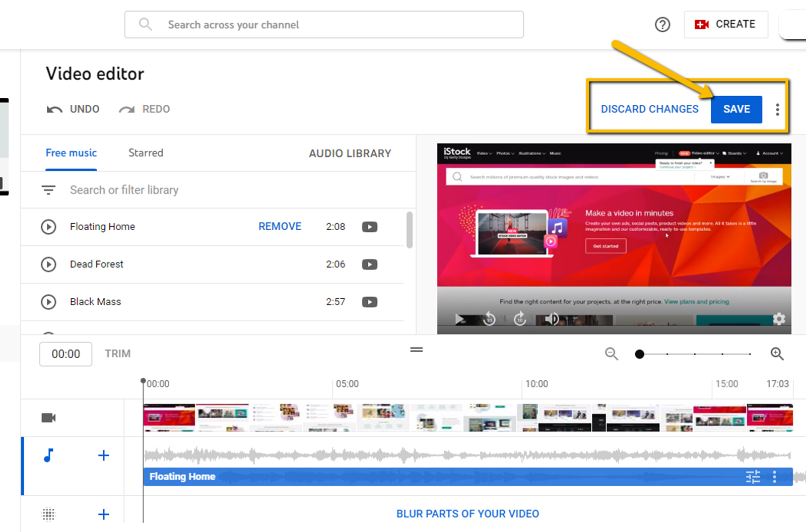Click YouTube icon beside Black Mass
This screenshot has height=532, width=806.
(x=370, y=302)
